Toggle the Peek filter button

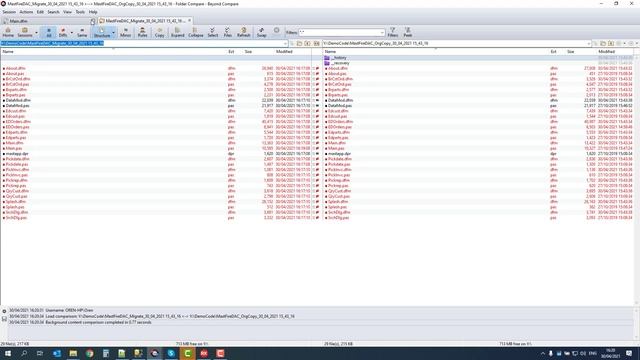point(408,32)
